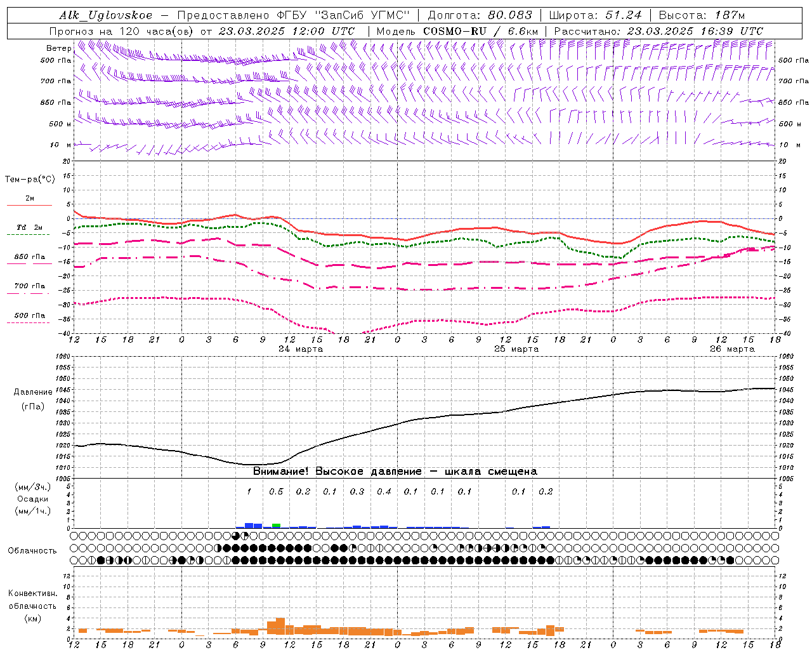Click the Ветер panel label
Screen dimensions: 812x650
59,48
